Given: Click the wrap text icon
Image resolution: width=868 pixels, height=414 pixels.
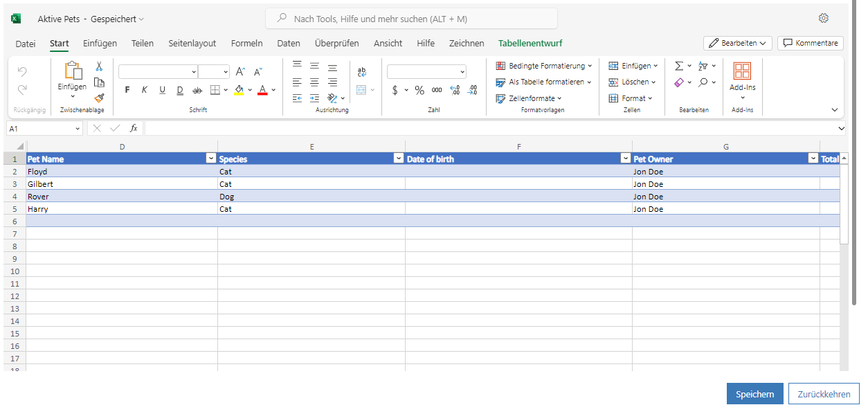Looking at the screenshot, I should [361, 71].
